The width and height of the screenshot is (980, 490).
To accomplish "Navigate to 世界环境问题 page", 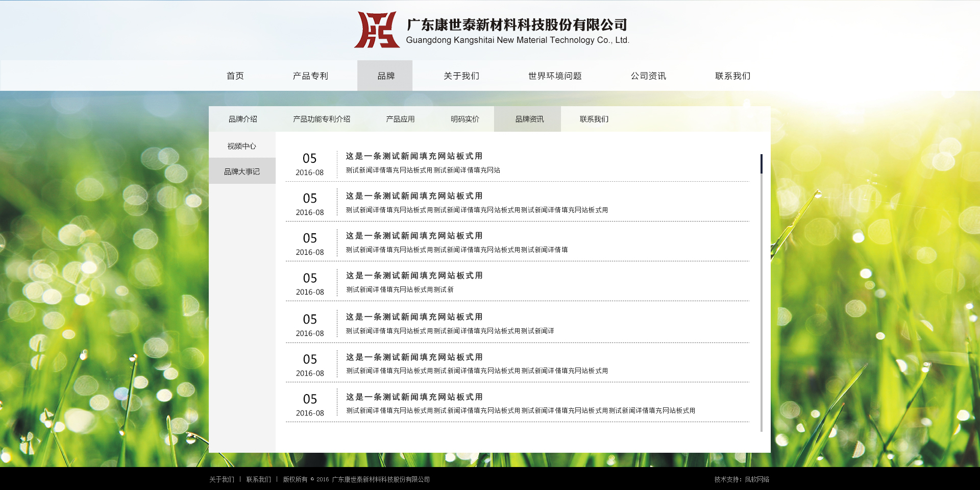I will [555, 76].
